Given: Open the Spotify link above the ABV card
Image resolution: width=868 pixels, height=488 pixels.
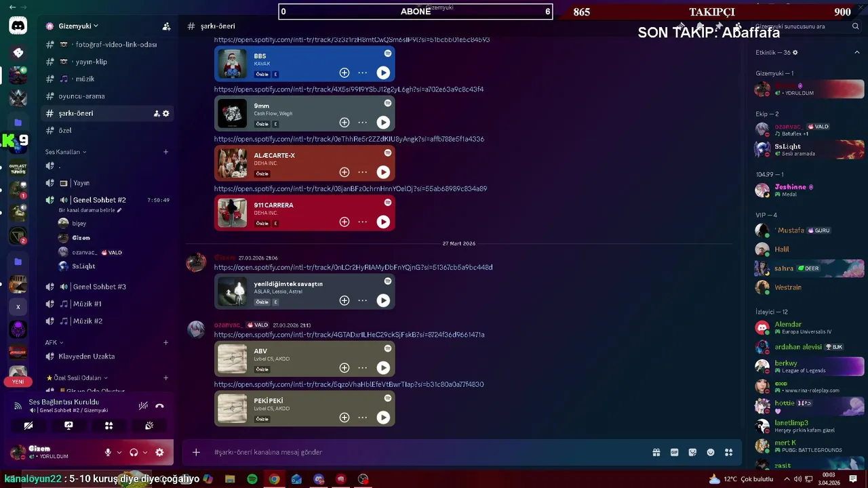Looking at the screenshot, I should tap(349, 335).
